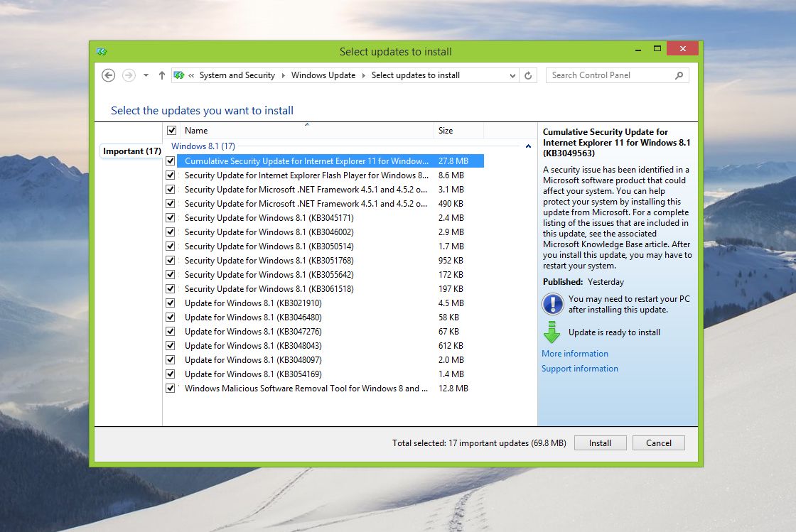This screenshot has height=532, width=796.
Task: Minimize the Select updates window
Action: click(638, 49)
